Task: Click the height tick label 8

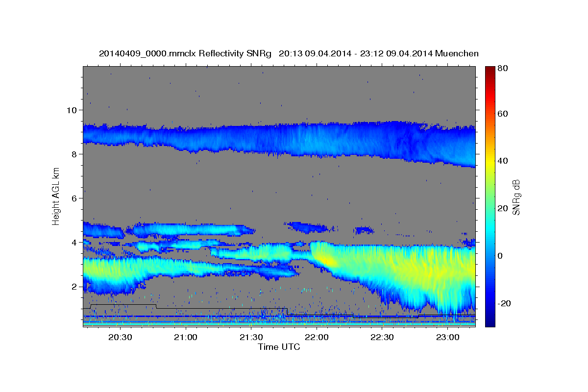Action: pos(75,154)
